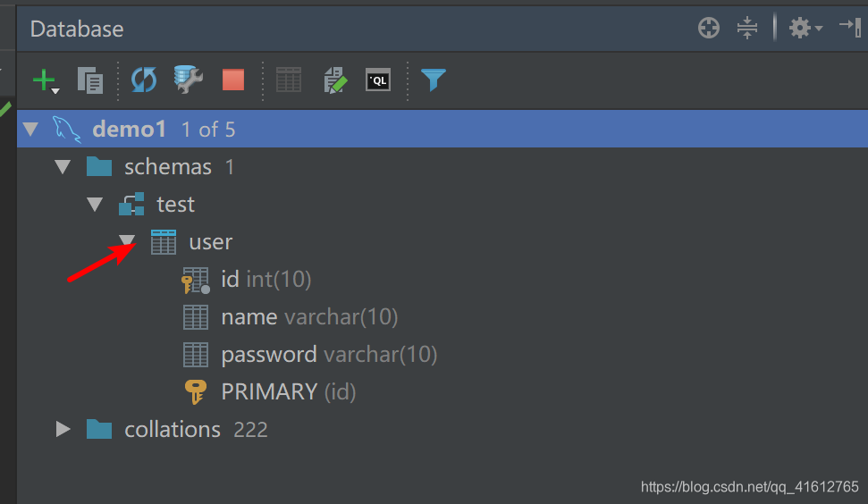Click the Edit Source pencil icon
Image resolution: width=868 pixels, height=504 pixels.
point(335,80)
